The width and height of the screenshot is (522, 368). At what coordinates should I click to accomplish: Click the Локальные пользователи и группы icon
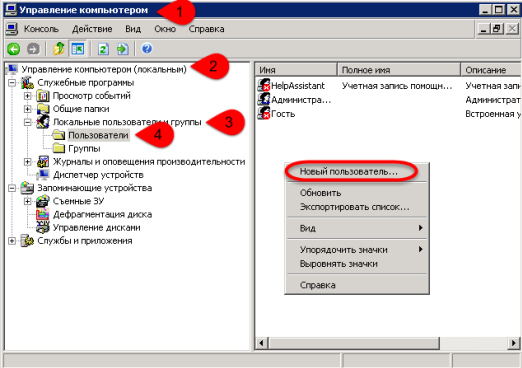[x=43, y=122]
